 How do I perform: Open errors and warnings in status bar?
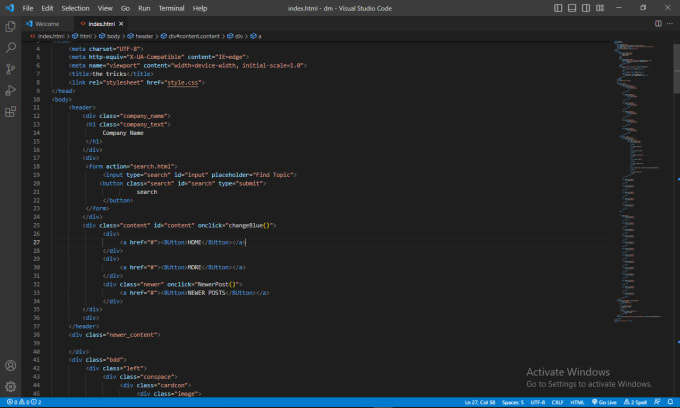(24, 402)
